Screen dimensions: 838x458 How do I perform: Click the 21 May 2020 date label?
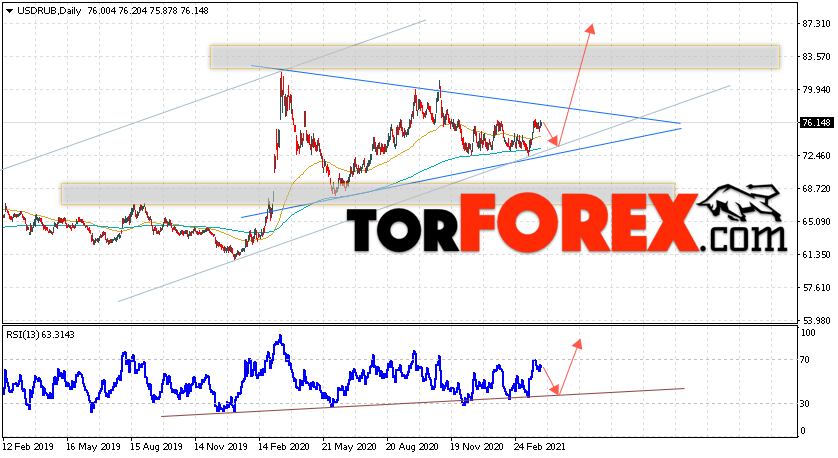[x=349, y=446]
